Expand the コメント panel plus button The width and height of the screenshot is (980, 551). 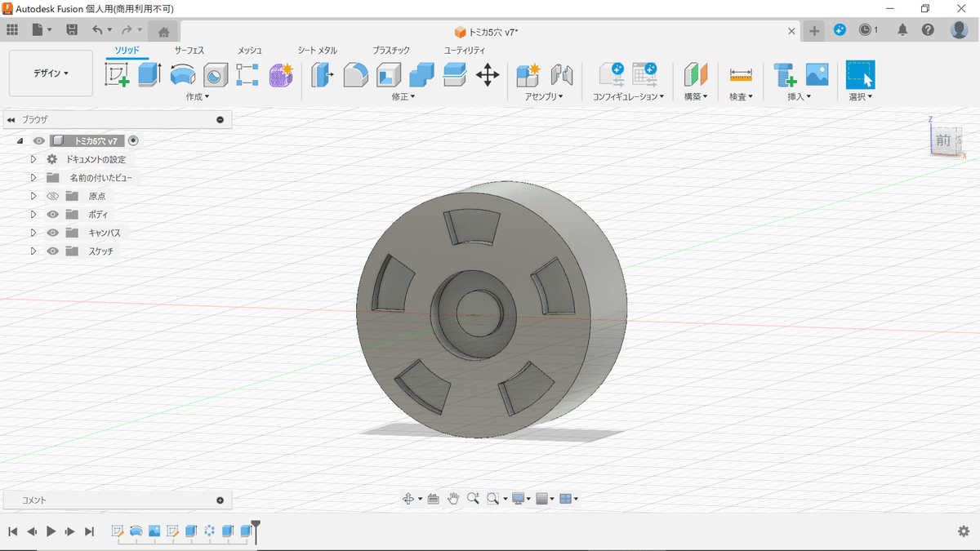[x=220, y=500]
